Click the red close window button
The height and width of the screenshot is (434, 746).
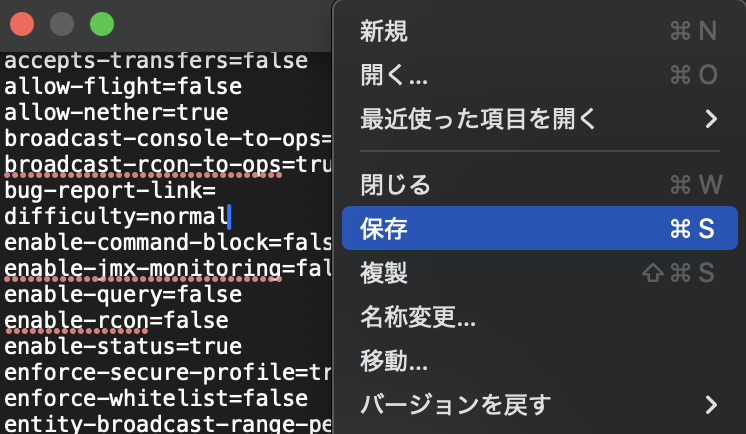[22, 24]
